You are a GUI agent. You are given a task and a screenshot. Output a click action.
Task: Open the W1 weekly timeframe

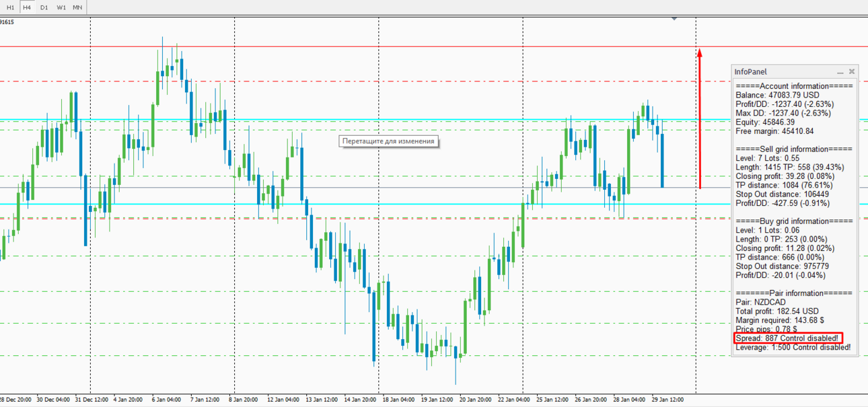pos(61,7)
